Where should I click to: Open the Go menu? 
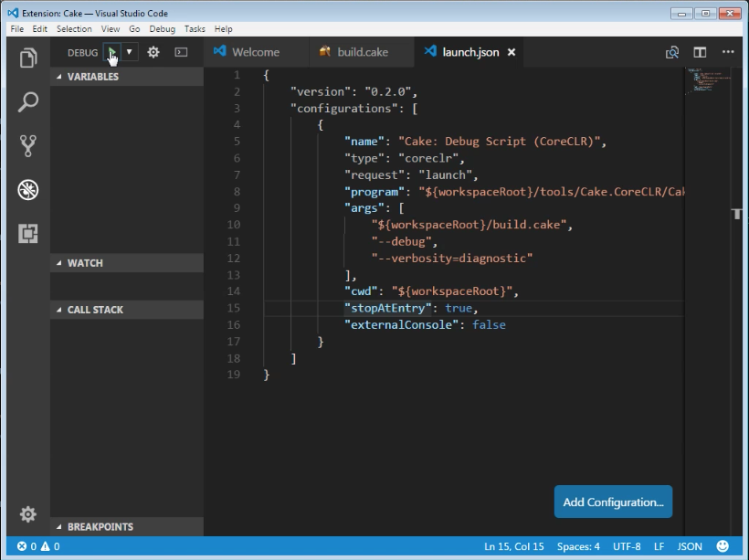tap(134, 28)
